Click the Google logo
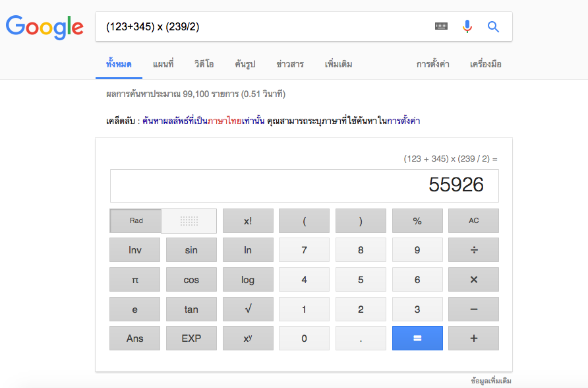This screenshot has width=588, height=388. [45, 28]
